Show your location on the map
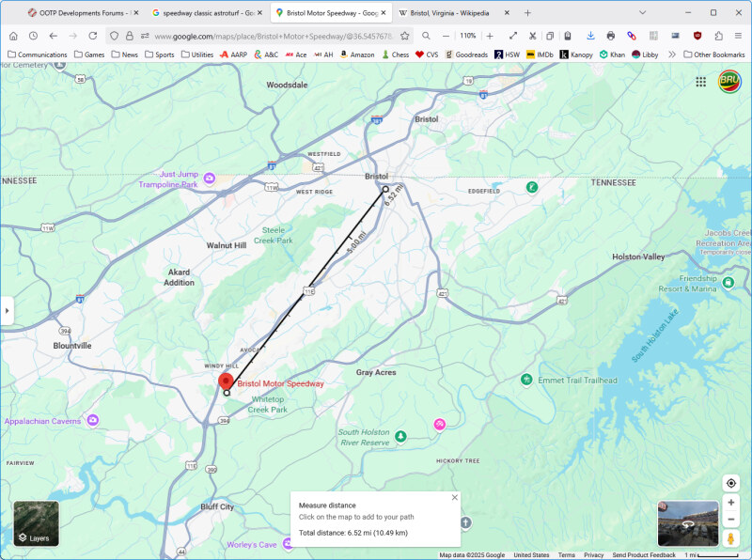Image resolution: width=752 pixels, height=560 pixels. click(731, 483)
